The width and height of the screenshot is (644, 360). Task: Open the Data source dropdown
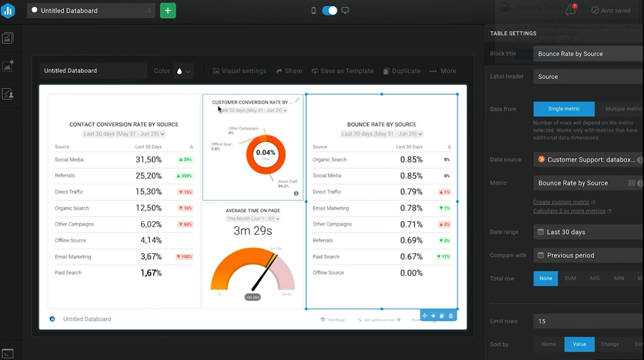588,160
